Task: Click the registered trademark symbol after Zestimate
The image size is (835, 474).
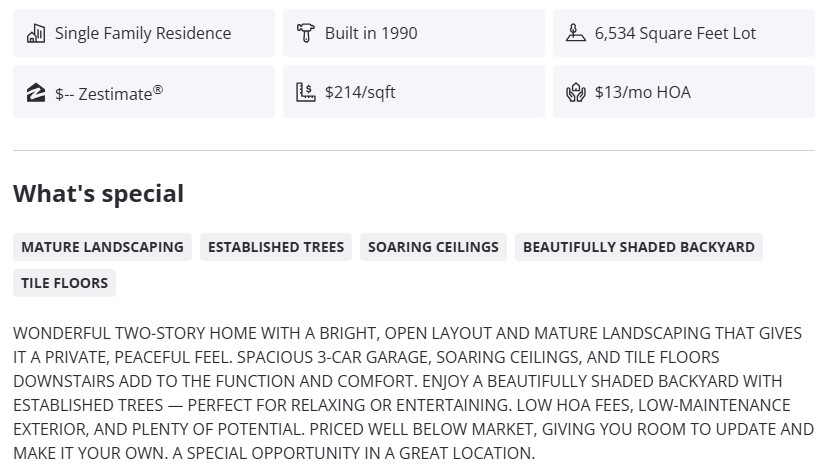Action: [x=158, y=89]
